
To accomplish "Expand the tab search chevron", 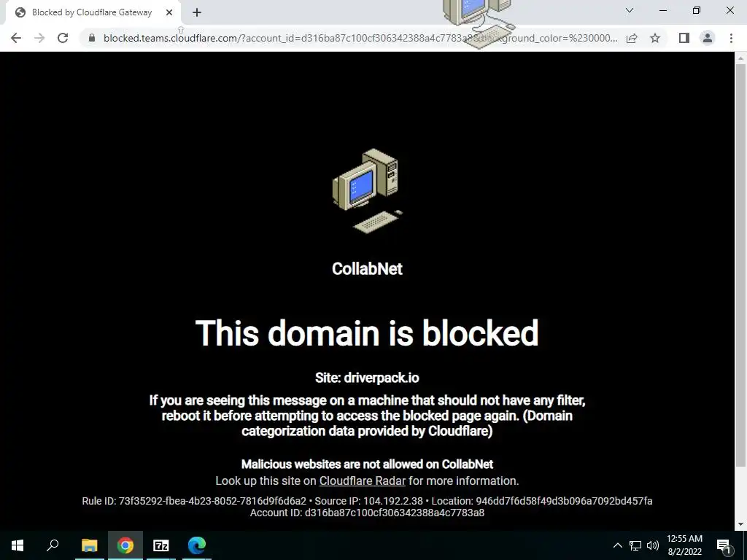I will tap(630, 10).
